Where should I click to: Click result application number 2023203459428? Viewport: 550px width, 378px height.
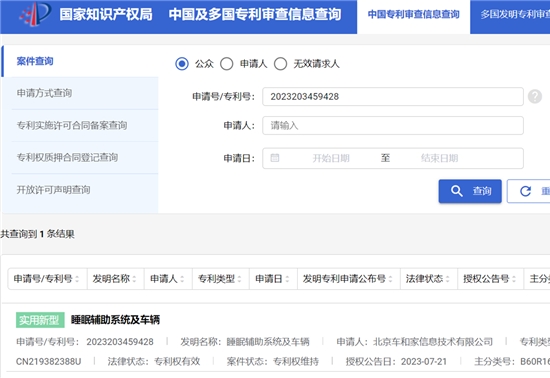click(x=120, y=342)
